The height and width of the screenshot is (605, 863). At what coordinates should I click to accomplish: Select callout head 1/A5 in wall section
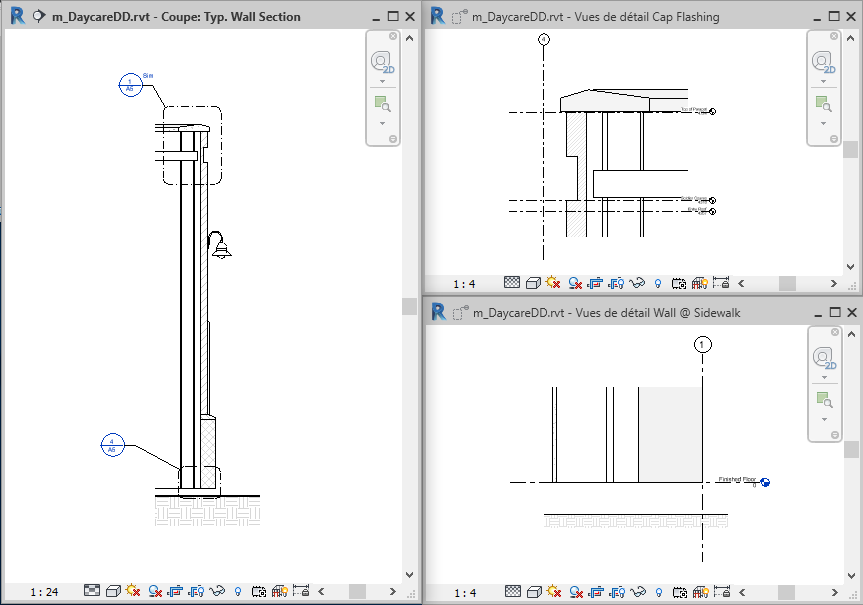[130, 85]
